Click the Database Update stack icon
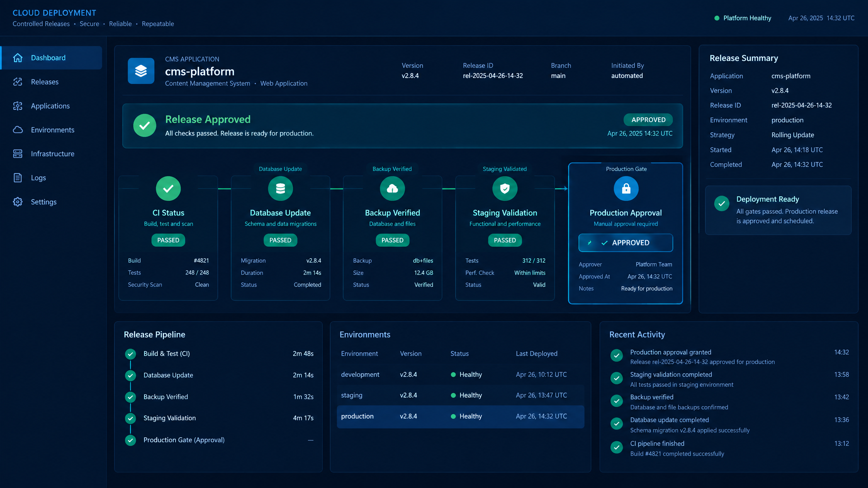This screenshot has width=868, height=488. 280,188
